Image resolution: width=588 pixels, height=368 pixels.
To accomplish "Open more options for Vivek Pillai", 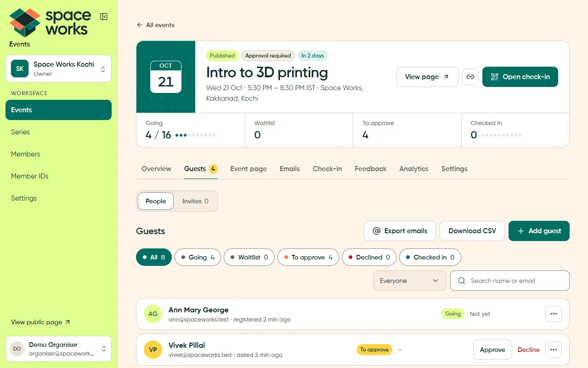I will 554,350.
